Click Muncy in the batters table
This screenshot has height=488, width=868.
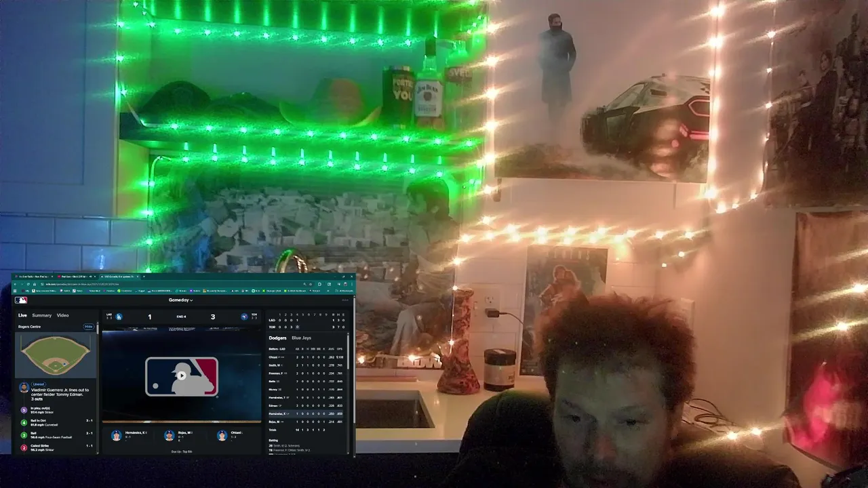click(x=273, y=389)
